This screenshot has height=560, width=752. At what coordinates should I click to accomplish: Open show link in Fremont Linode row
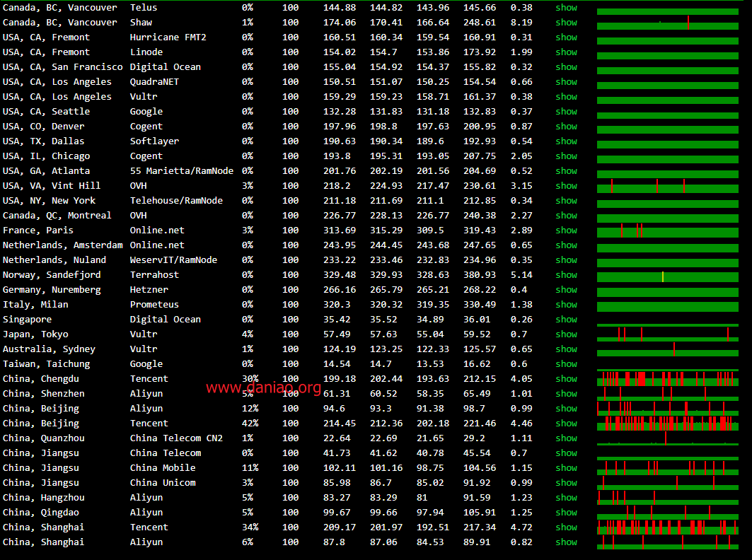click(566, 52)
